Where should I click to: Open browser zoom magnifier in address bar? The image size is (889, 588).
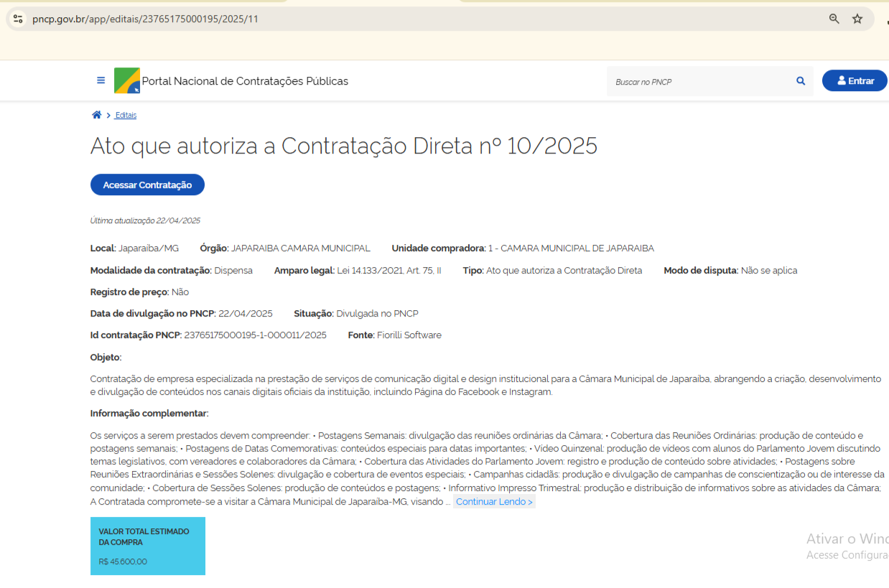(x=834, y=19)
